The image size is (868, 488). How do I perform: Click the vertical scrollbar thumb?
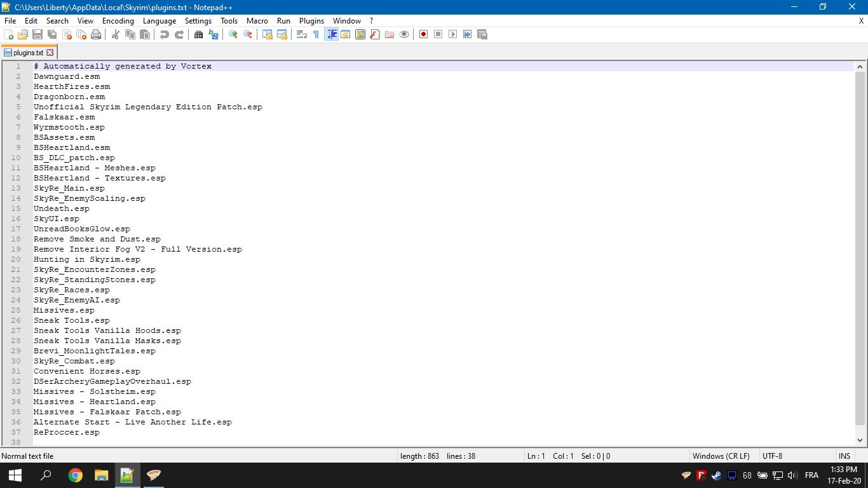coord(861,248)
